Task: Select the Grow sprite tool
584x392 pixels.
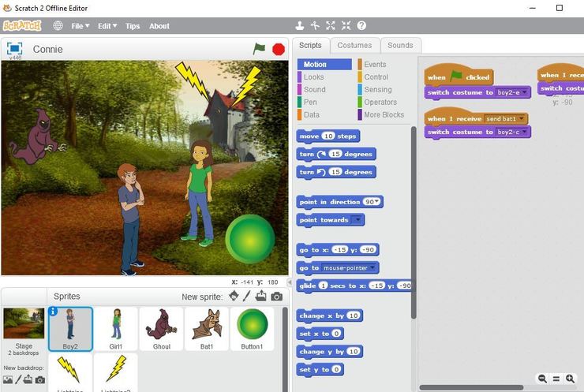Action: (331, 25)
